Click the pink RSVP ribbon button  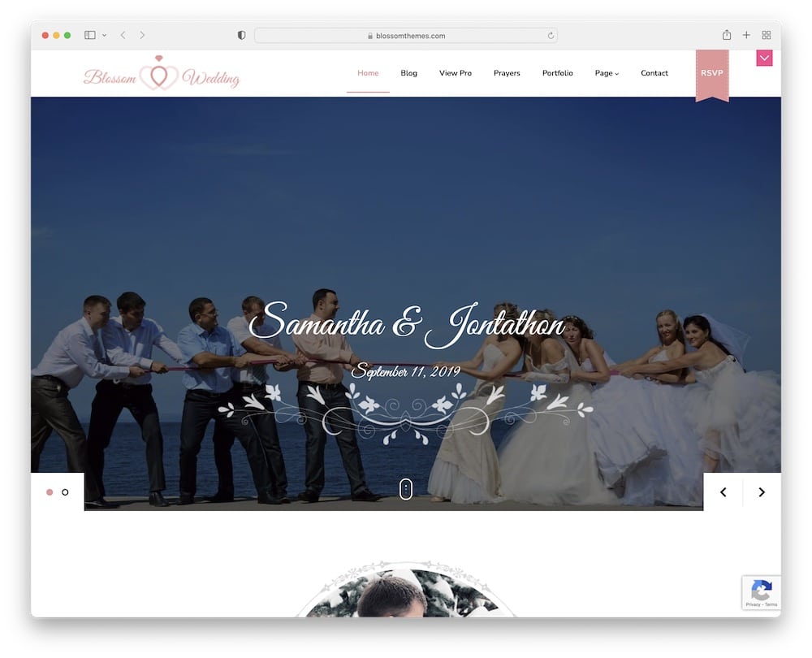click(x=712, y=75)
